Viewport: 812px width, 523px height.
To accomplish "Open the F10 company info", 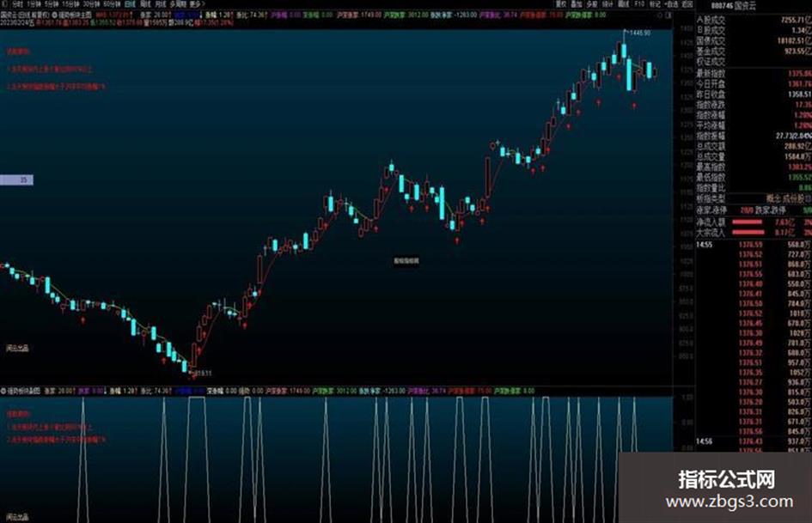I will point(639,4).
